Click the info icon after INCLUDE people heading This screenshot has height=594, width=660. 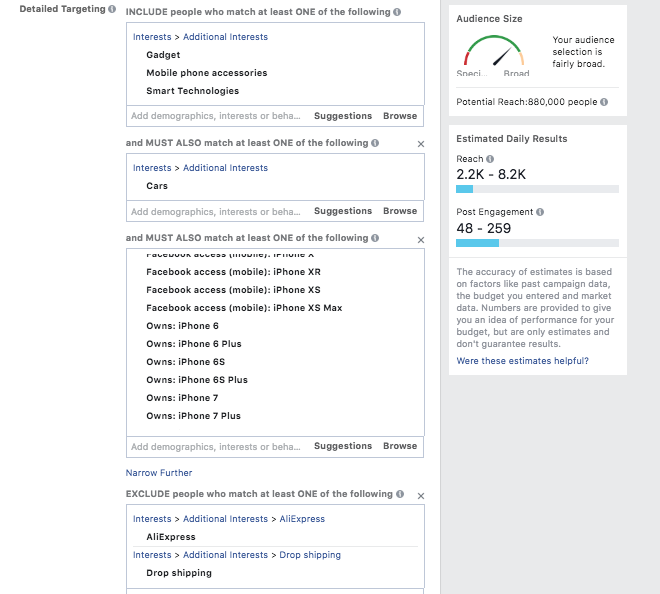pyautogui.click(x=397, y=12)
